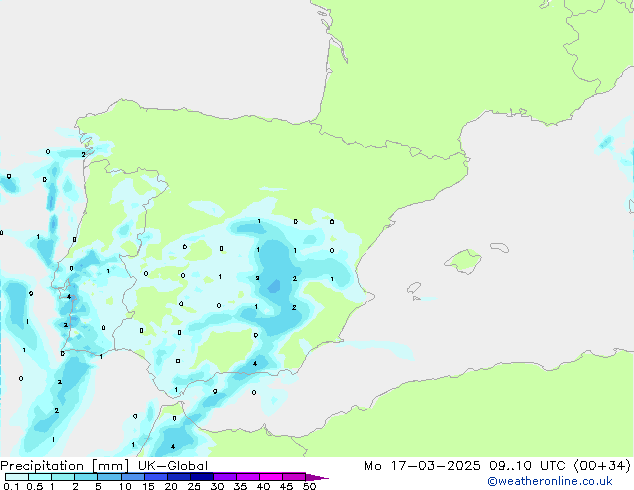Click the legend label '40'
This screenshot has height=490, width=634.
pos(263,486)
